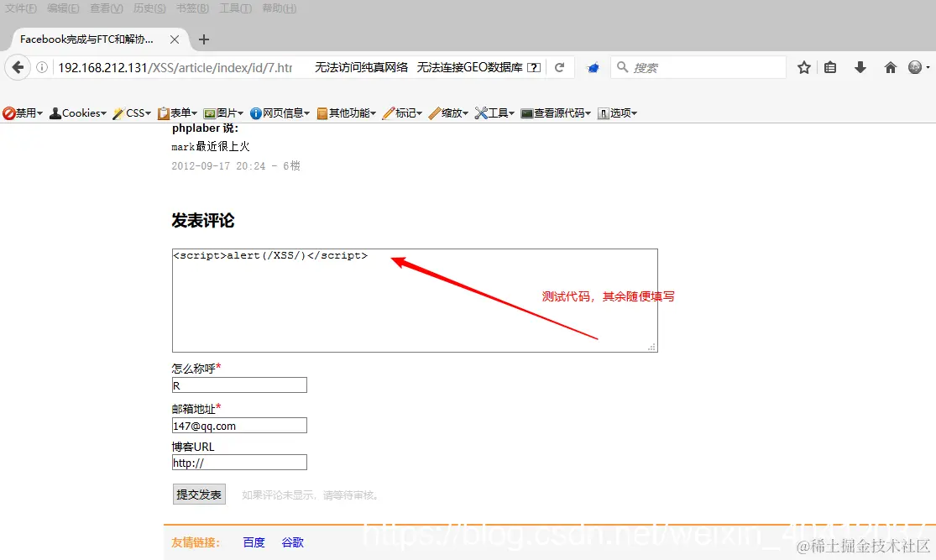The width and height of the screenshot is (936, 560).
Task: Click the question mark box in address bar
Action: tap(535, 67)
